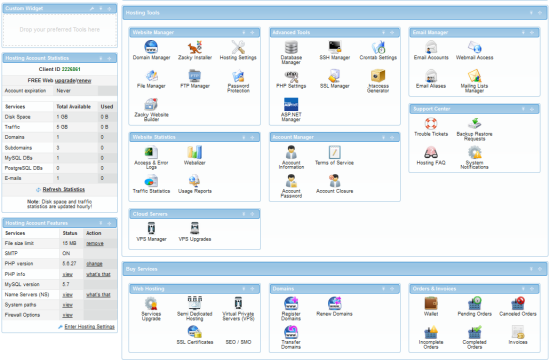Screen dimensions: 550x363
Task: Open System Notifications
Action: click(475, 157)
